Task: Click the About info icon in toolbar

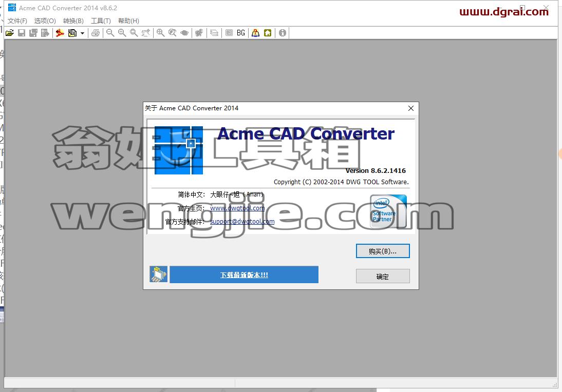Action: (x=283, y=33)
